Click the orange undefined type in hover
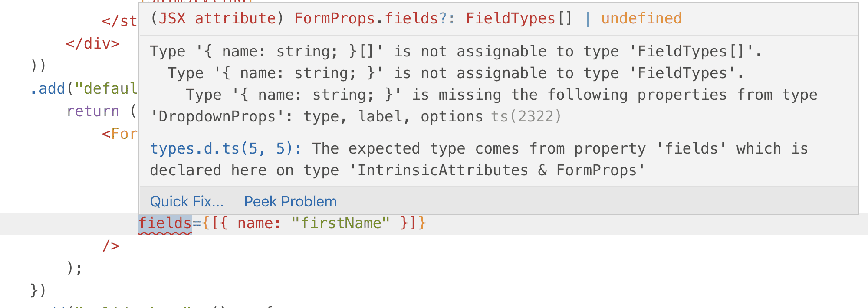 tap(641, 19)
